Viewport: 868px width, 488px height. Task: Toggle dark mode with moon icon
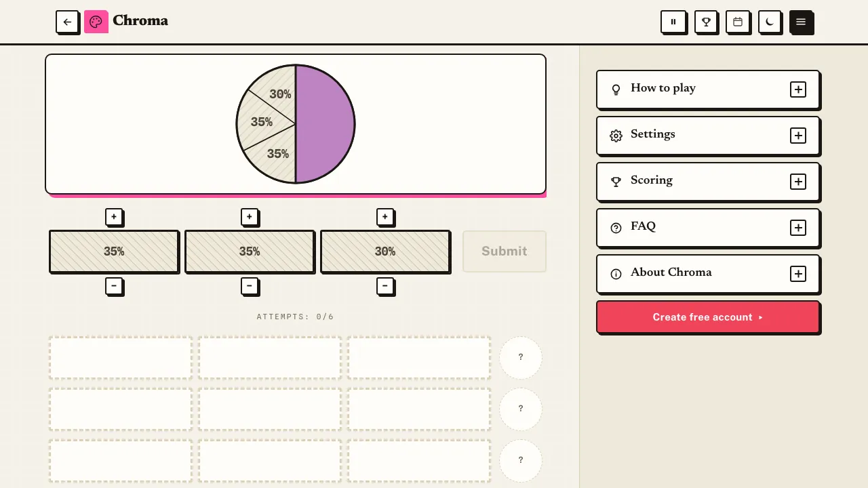point(770,22)
